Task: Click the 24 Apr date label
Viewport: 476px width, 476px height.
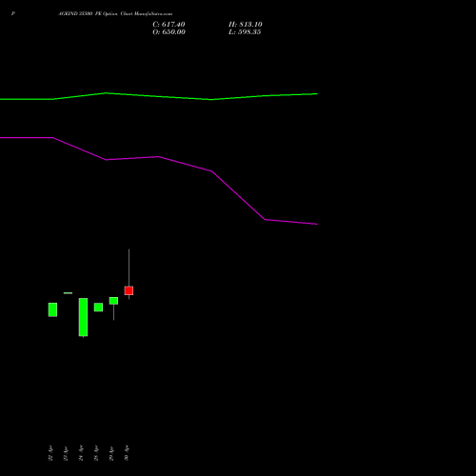Action: click(81, 453)
